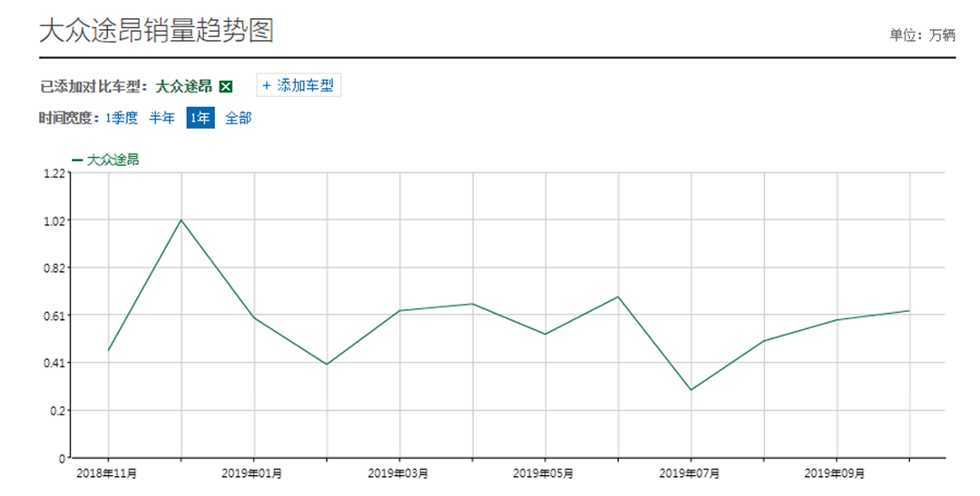Click the 大众途昂销量趋势图 heading
980x496 pixels.
click(156, 30)
